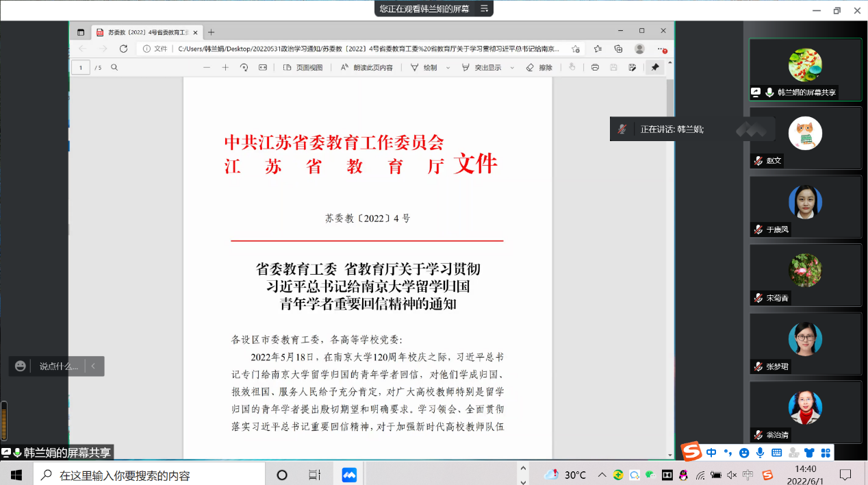Image resolution: width=868 pixels, height=485 pixels.
Task: Toggle Sogou 中 Chinese/English input mode
Action: [711, 453]
